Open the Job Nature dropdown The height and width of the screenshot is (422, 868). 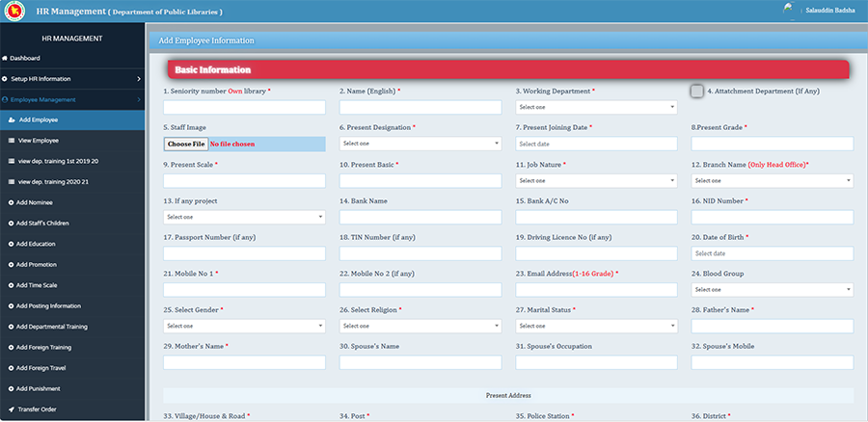[x=596, y=181]
